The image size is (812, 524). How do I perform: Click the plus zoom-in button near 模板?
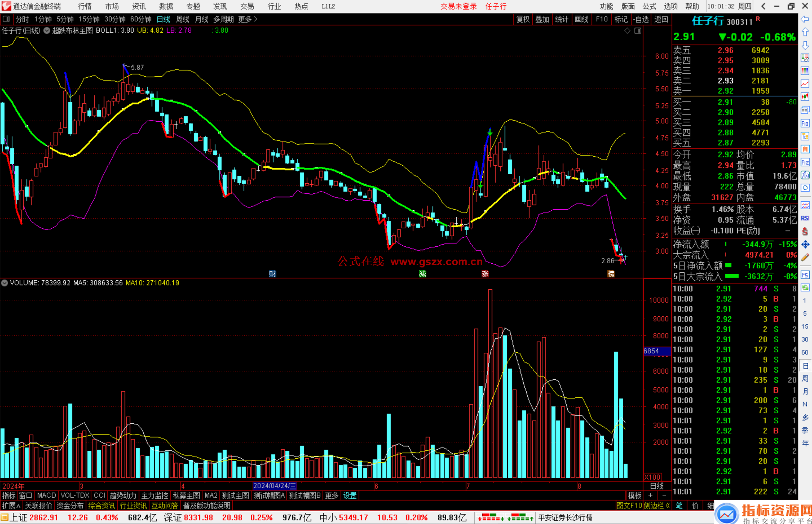click(650, 495)
